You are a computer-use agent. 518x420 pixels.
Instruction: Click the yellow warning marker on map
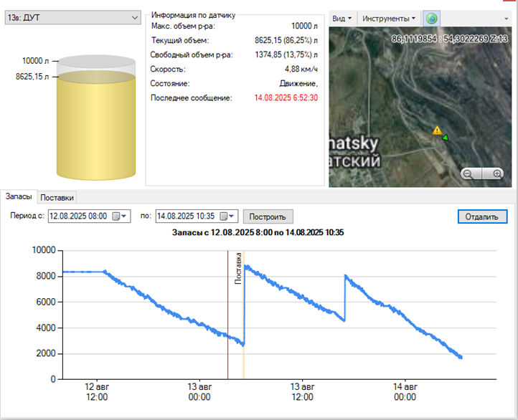coord(435,130)
